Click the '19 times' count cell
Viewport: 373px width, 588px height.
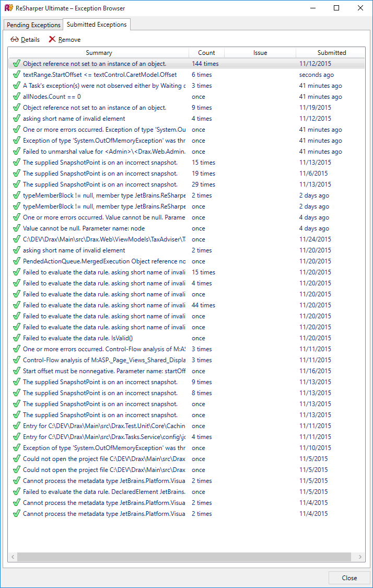click(204, 173)
